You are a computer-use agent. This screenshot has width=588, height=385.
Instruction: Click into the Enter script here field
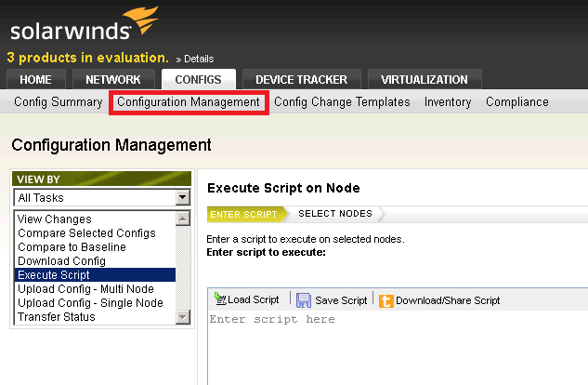click(398, 349)
